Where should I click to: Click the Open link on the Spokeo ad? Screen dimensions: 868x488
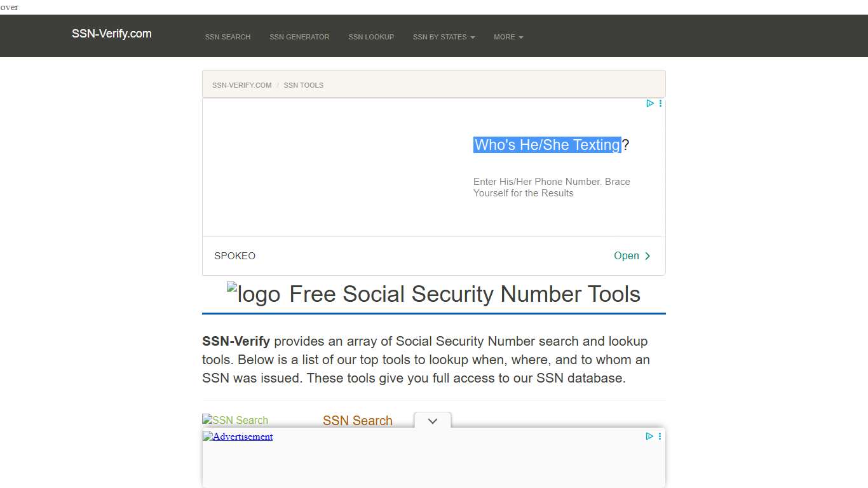627,255
